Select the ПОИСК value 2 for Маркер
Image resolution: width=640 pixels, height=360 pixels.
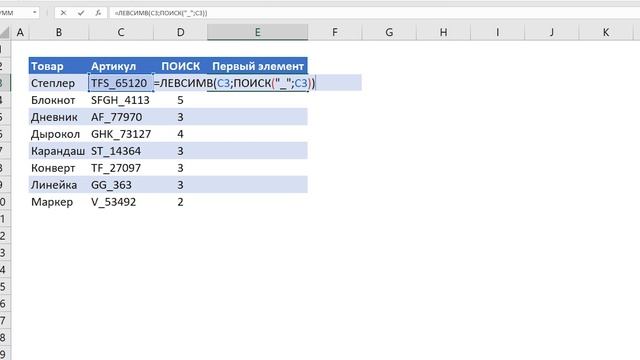[x=180, y=202]
